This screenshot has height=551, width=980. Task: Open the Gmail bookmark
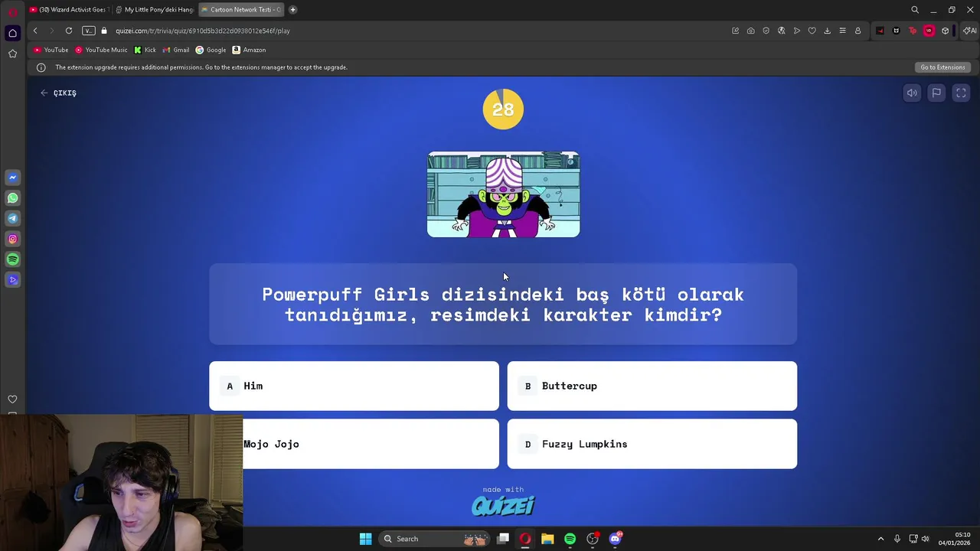176,50
